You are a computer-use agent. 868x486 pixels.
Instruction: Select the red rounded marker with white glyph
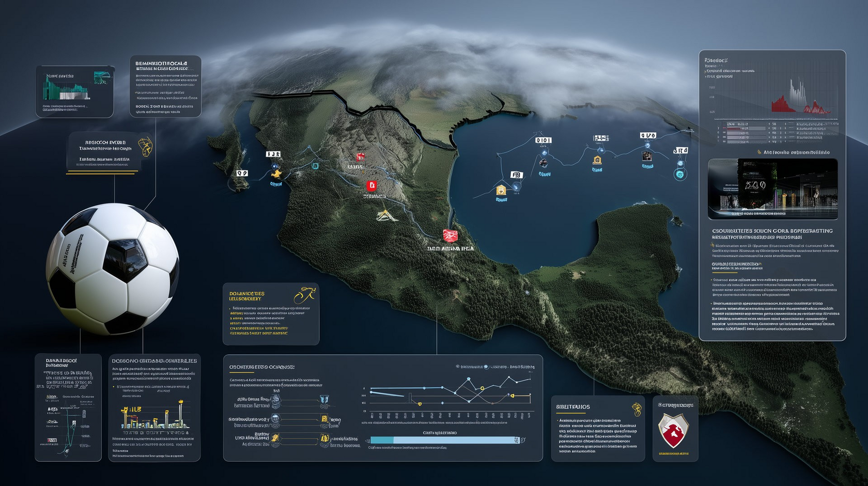pyautogui.click(x=371, y=186)
